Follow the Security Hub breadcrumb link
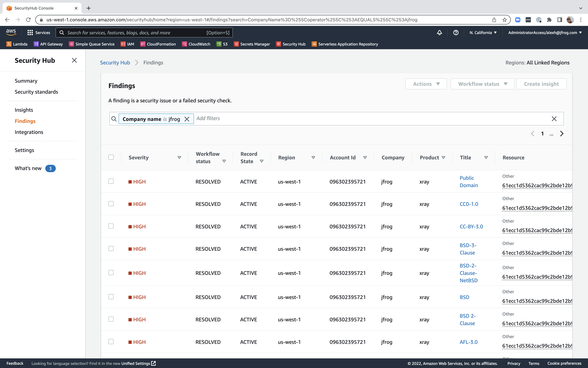The height and width of the screenshot is (368, 588). click(x=115, y=63)
